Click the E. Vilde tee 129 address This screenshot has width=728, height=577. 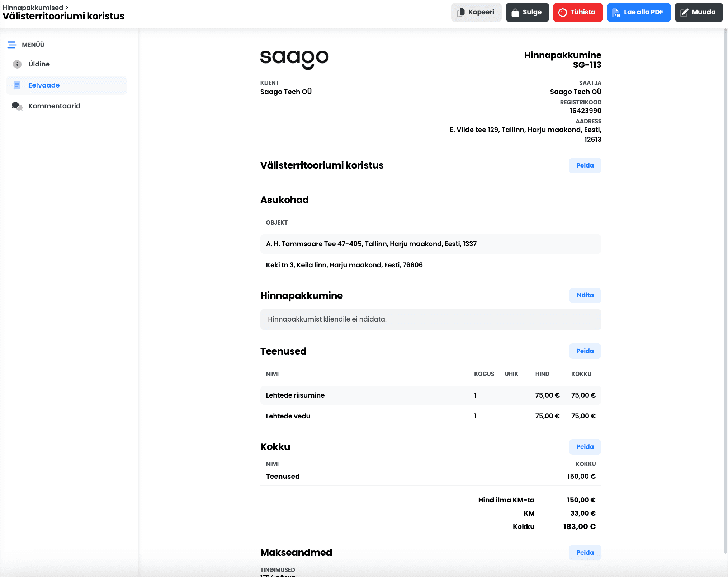525,135
